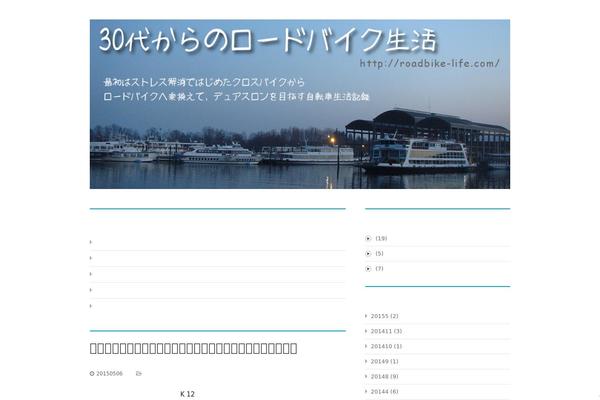Screen dimensions: 600x400
Task: Open the archive link 20149 (1)
Action: coord(384,361)
